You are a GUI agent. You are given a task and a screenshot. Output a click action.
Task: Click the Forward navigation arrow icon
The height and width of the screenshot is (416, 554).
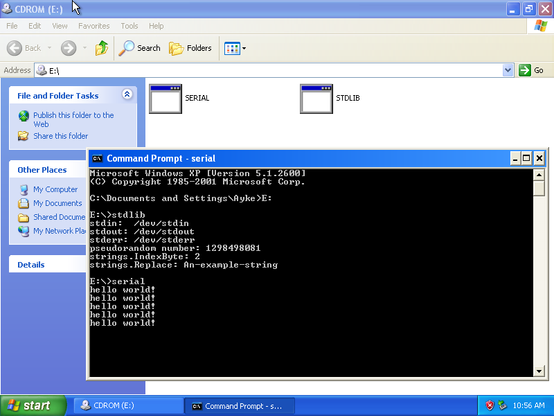69,48
